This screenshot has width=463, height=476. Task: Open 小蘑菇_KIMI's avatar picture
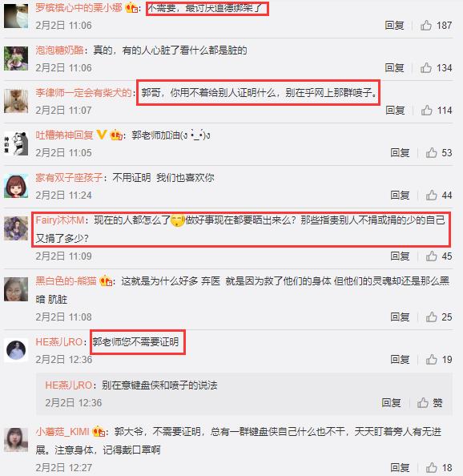(x=16, y=440)
